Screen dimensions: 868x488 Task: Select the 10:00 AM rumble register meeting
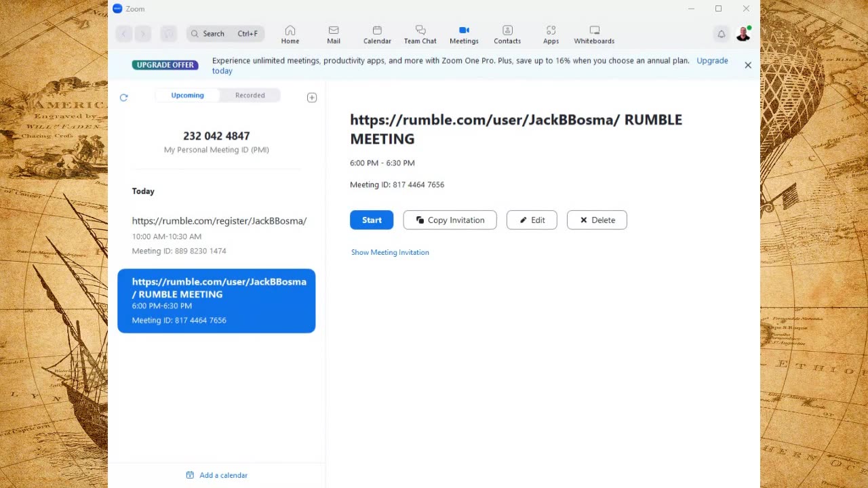coord(216,235)
